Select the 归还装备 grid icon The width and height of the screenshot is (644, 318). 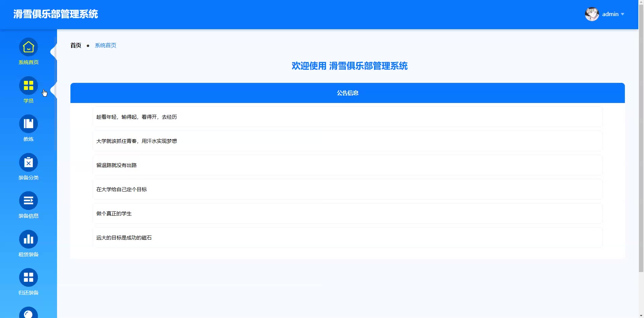pos(29,277)
